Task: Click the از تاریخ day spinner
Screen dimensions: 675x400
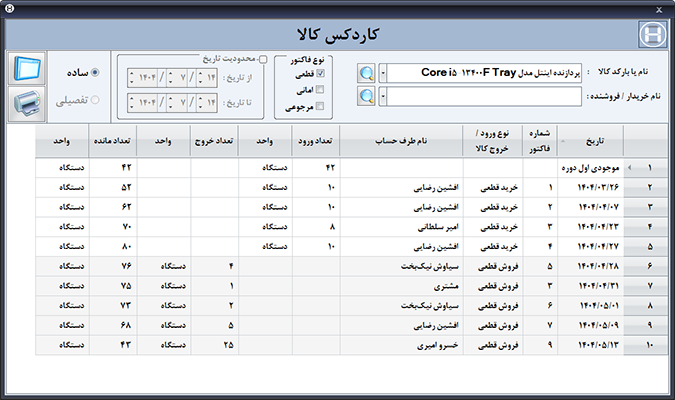Action: pyautogui.click(x=207, y=78)
